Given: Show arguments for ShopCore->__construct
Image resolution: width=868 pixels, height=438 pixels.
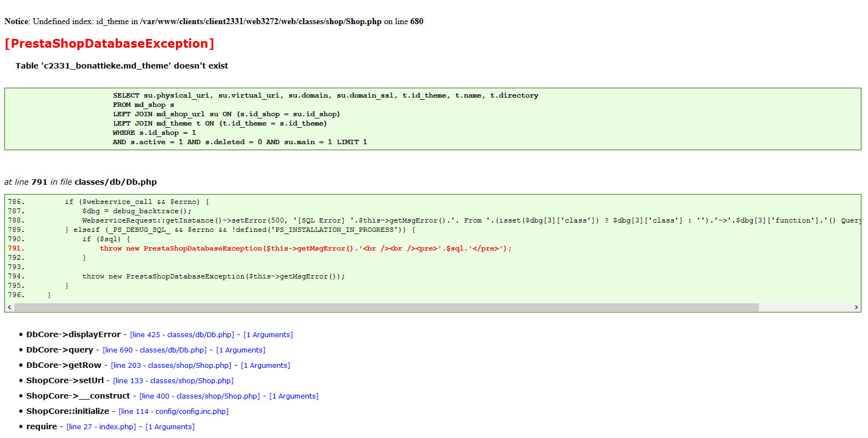Looking at the screenshot, I should click(x=294, y=396).
